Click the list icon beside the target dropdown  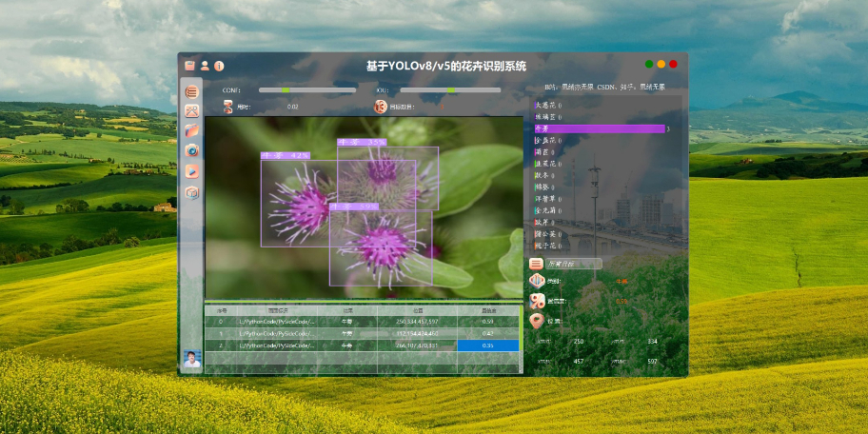pos(536,264)
